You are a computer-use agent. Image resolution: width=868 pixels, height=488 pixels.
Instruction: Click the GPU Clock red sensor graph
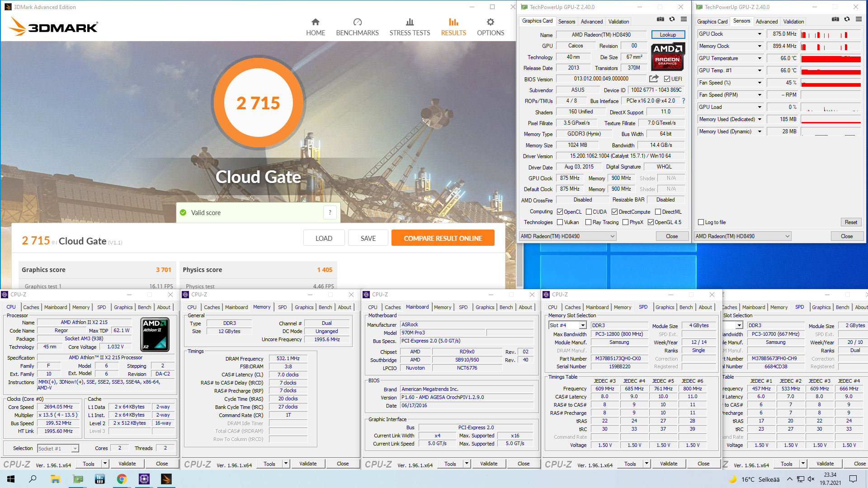click(830, 34)
